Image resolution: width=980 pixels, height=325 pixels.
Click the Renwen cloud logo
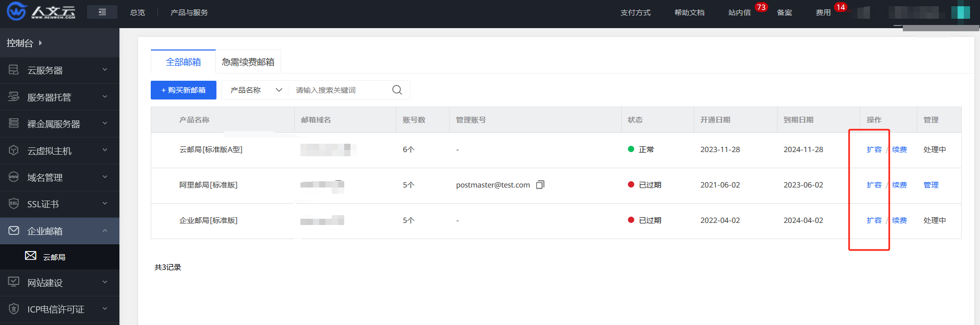(x=41, y=11)
